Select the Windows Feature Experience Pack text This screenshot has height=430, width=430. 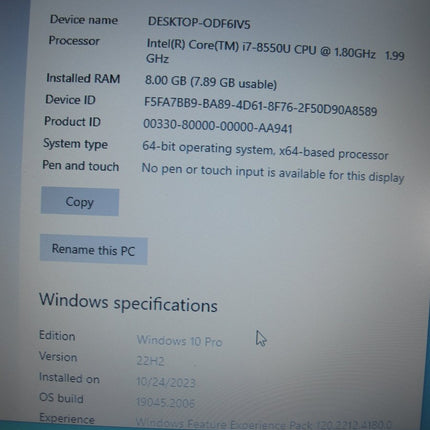(263, 424)
